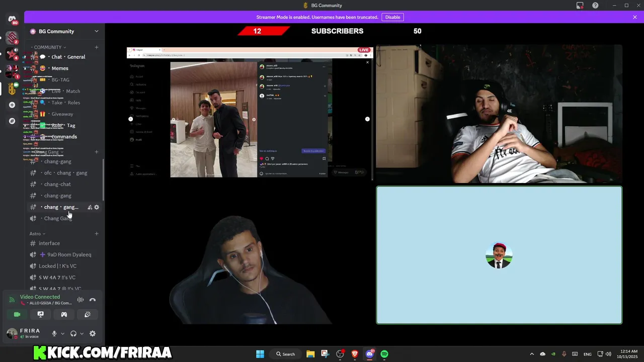Screen dimensions: 644x362
Task: Collapse the COMMUNITY category
Action: pyautogui.click(x=48, y=47)
